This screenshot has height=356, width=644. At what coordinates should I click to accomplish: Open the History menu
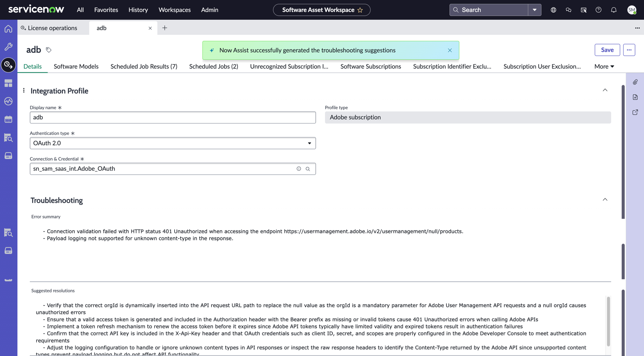(x=138, y=10)
